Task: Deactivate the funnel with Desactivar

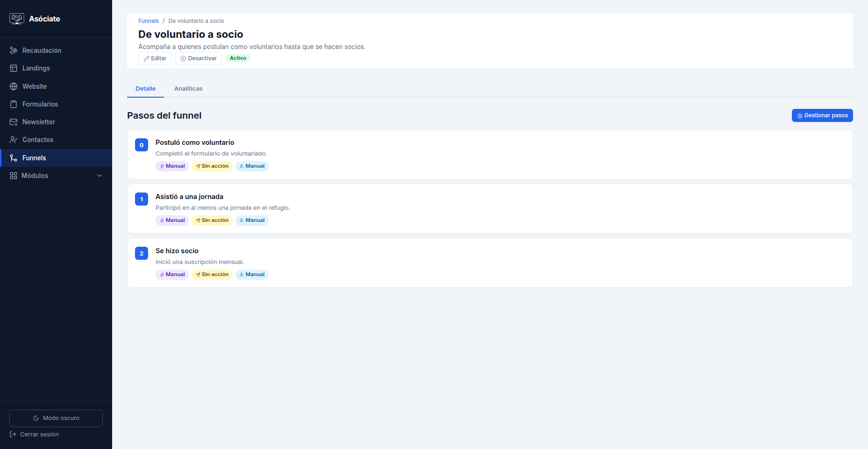Action: coord(199,58)
